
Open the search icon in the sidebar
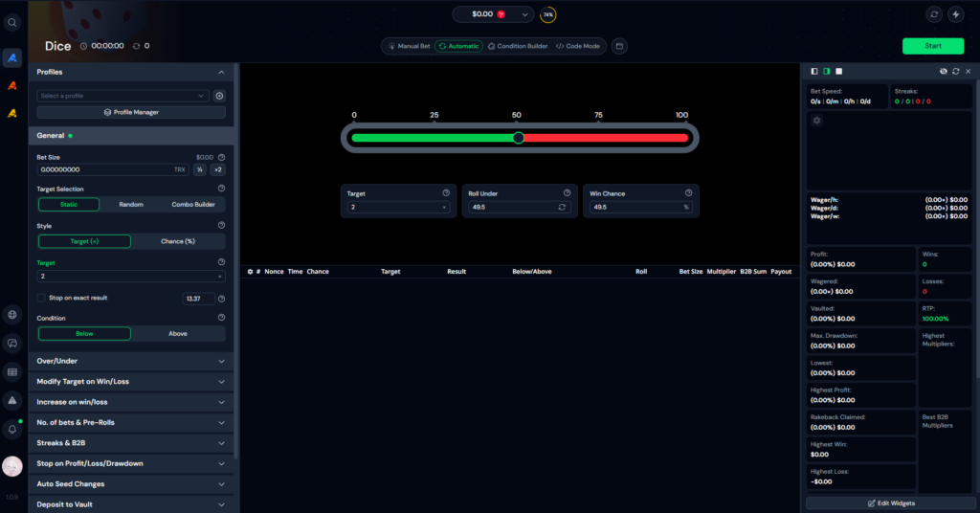point(12,22)
